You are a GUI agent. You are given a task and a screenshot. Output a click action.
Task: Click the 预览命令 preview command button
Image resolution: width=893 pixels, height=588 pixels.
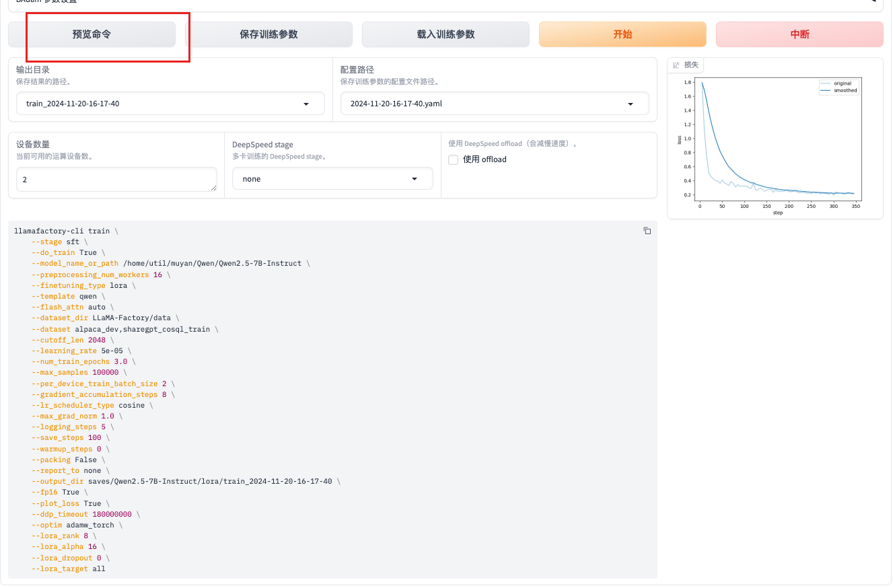pos(92,34)
